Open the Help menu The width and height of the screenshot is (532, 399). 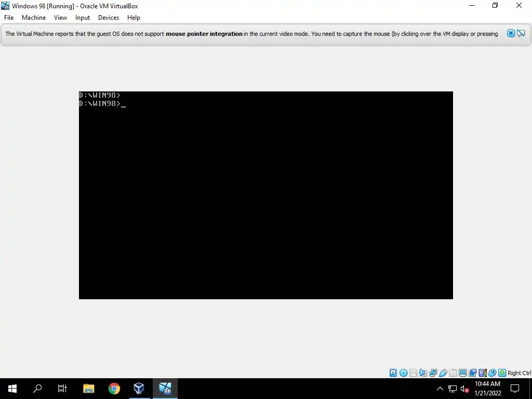(134, 18)
